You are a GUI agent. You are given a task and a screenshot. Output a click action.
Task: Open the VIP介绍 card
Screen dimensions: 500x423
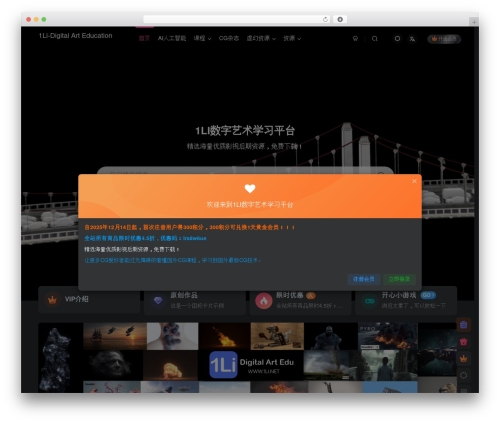(x=89, y=300)
